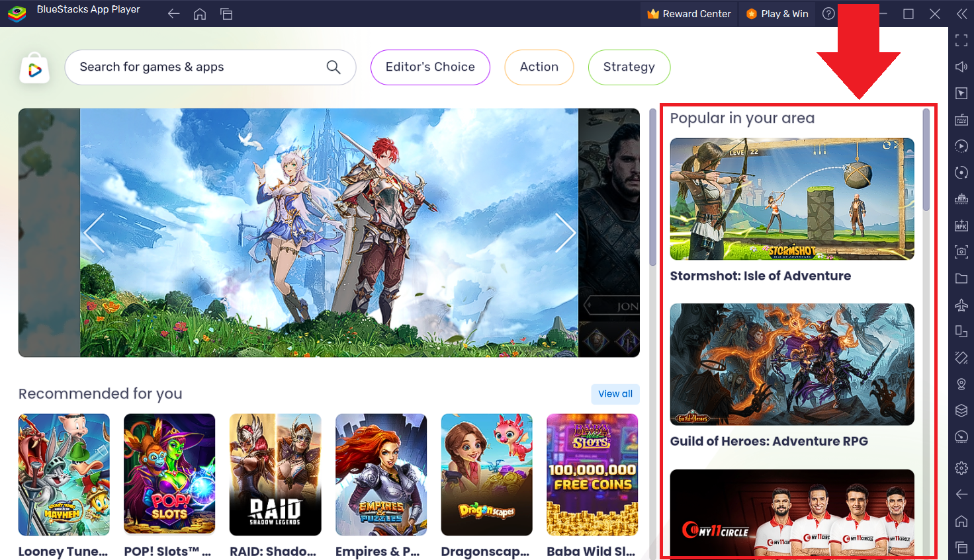Toggle fullscreen from the sidebar
974x560 pixels.
(x=961, y=40)
